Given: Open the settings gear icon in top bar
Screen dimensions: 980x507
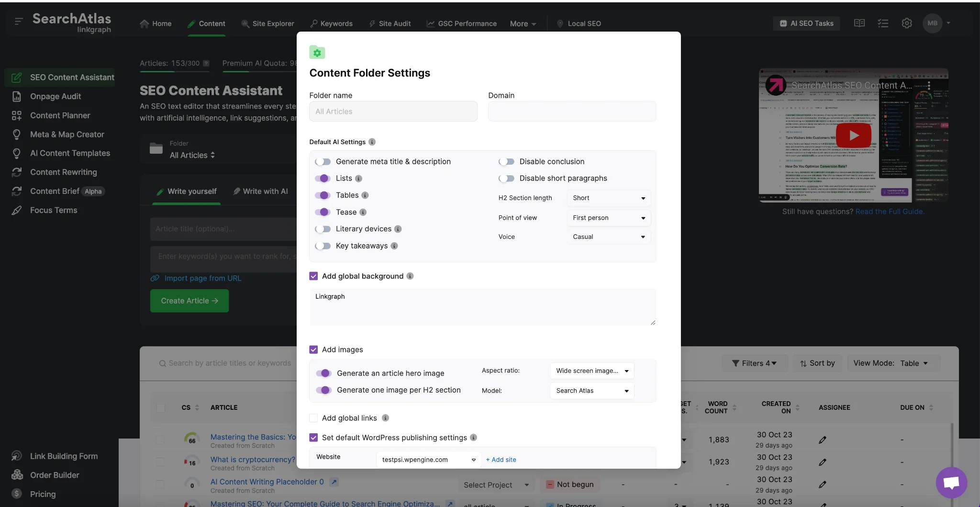Looking at the screenshot, I should click(x=906, y=23).
